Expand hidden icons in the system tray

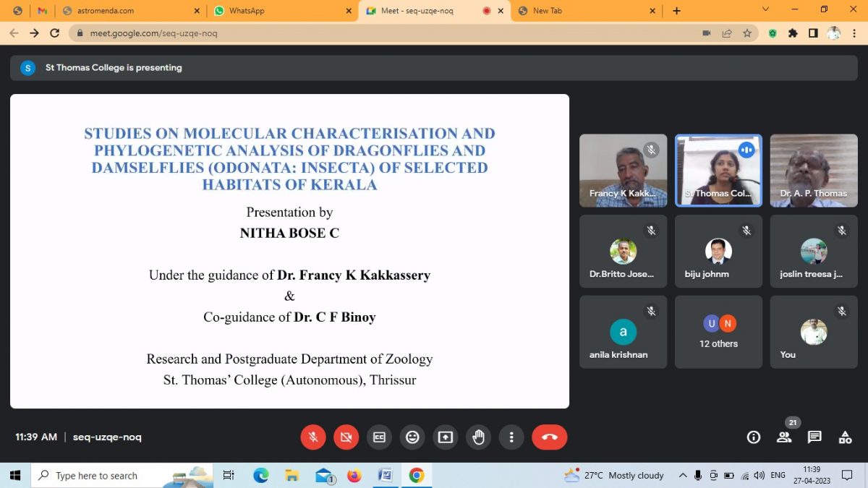tap(682, 475)
